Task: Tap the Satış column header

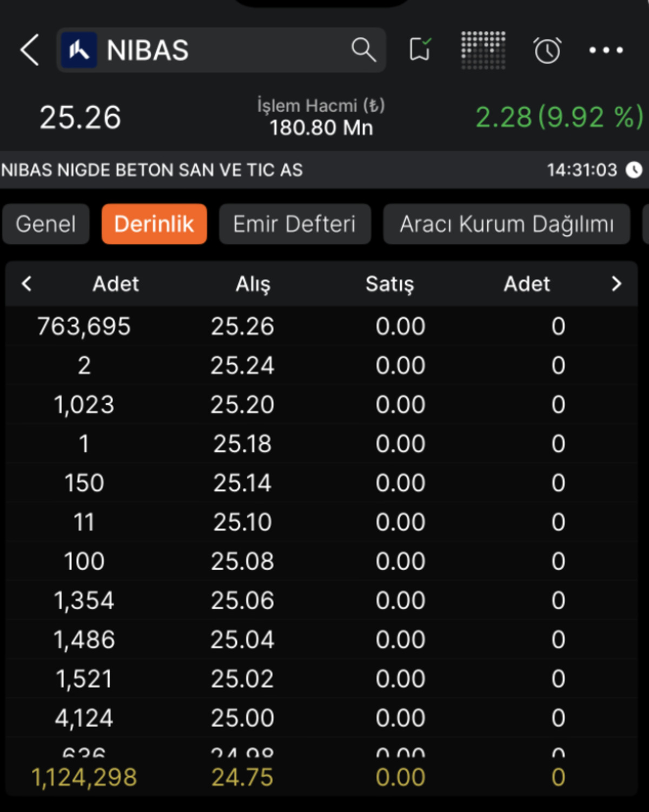Action: 389,284
